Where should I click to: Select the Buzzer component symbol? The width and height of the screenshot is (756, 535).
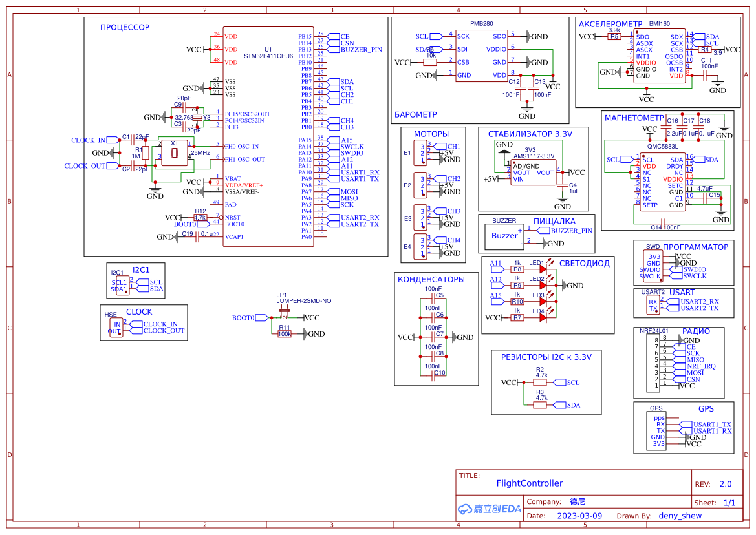[504, 236]
